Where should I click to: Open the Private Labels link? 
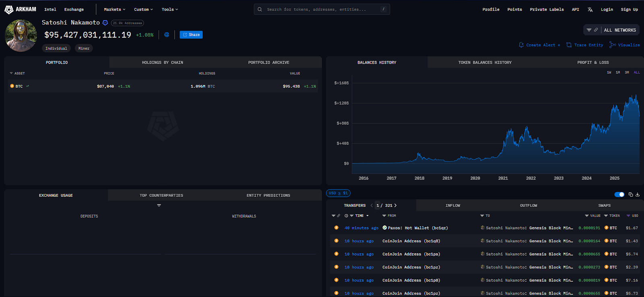(547, 9)
